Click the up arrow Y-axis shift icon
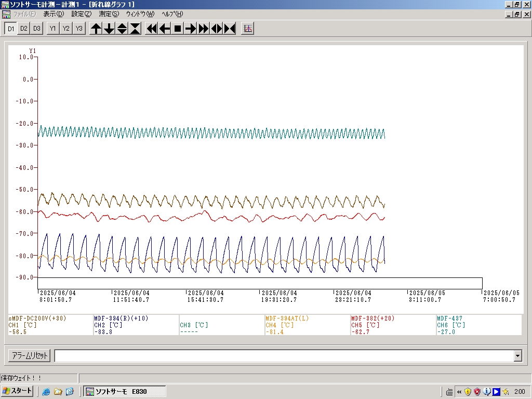Viewport: 532px width, 399px height. tap(96, 29)
